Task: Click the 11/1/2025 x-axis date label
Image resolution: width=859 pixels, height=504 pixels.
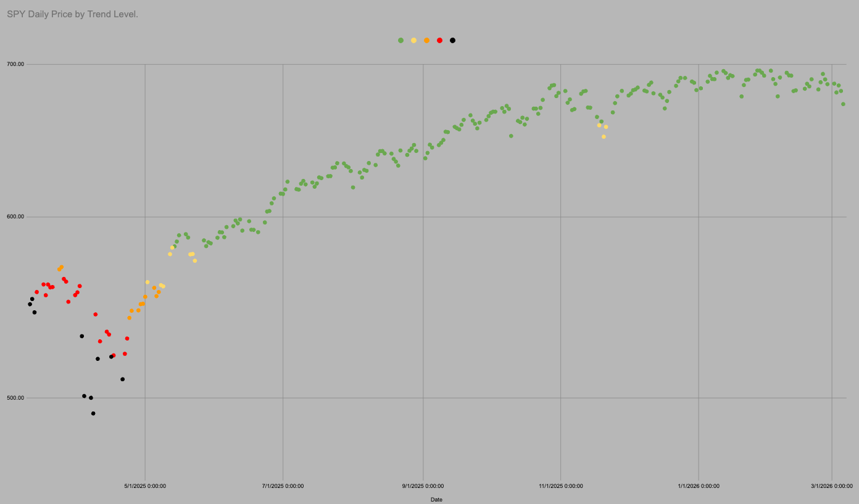Action: click(x=560, y=486)
